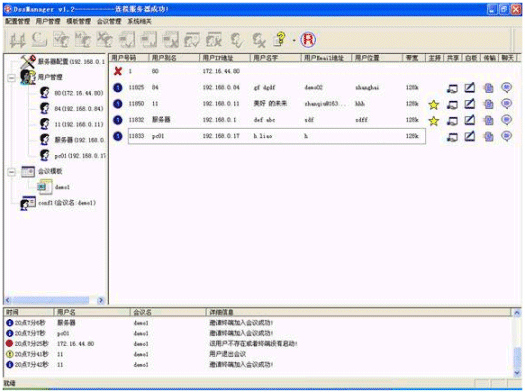This screenshot has width=525, height=392.
Task: Click whiteboard icon in user 11825 row
Action: pyautogui.click(x=469, y=88)
